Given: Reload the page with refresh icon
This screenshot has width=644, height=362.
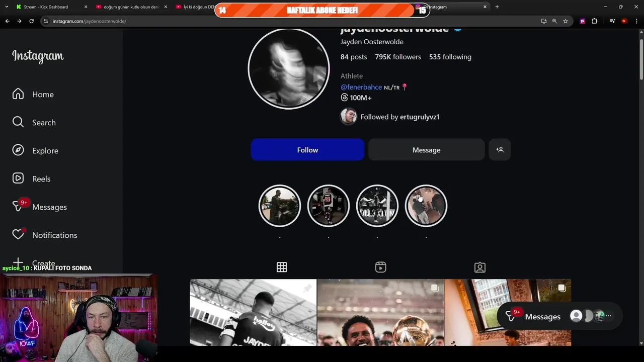Looking at the screenshot, I should [x=31, y=21].
